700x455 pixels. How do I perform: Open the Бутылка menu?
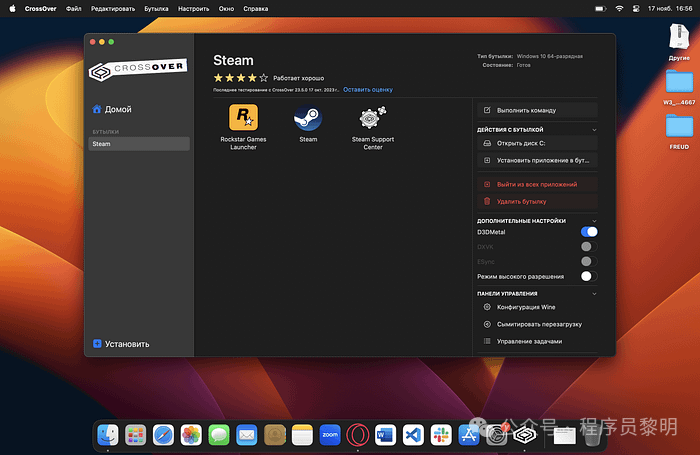coord(156,8)
